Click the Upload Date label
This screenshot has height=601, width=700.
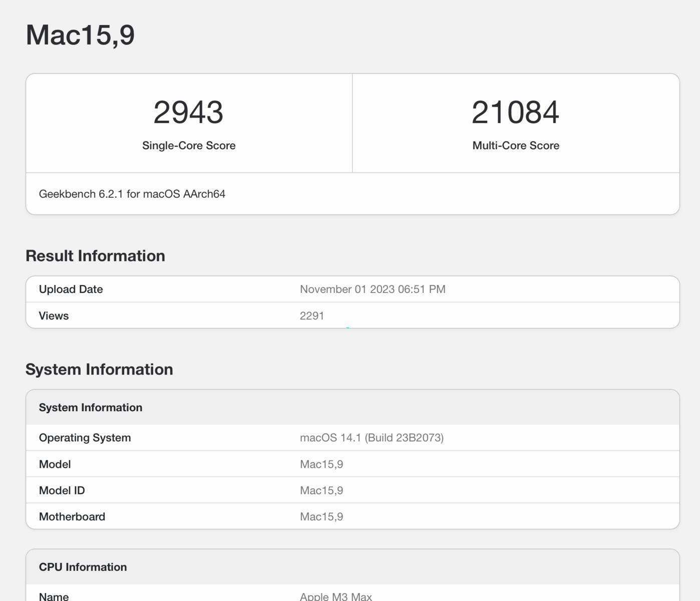tap(71, 289)
